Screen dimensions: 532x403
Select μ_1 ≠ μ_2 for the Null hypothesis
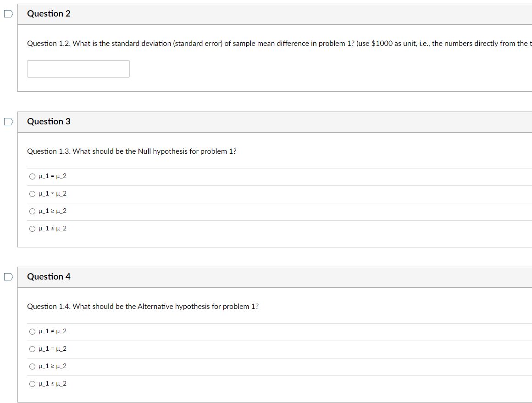click(32, 193)
